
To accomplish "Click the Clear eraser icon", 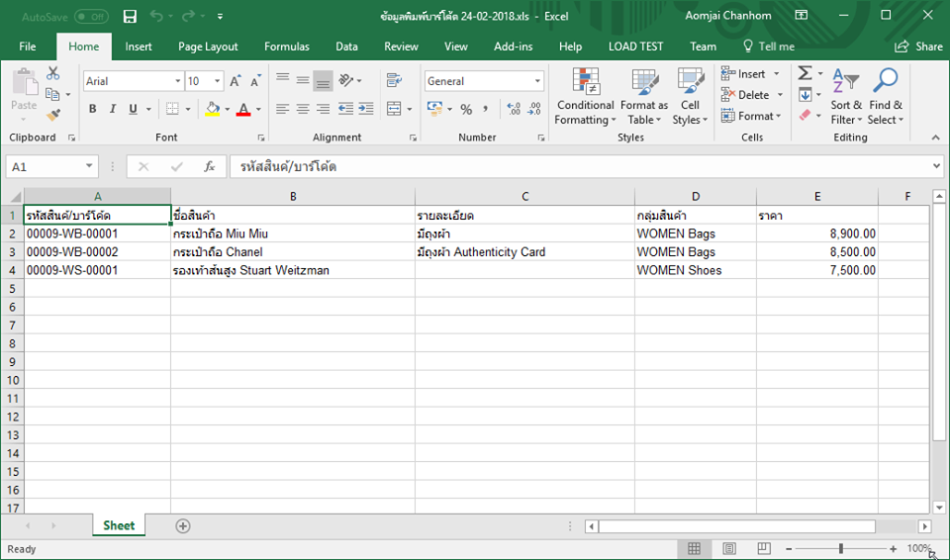I will (805, 115).
